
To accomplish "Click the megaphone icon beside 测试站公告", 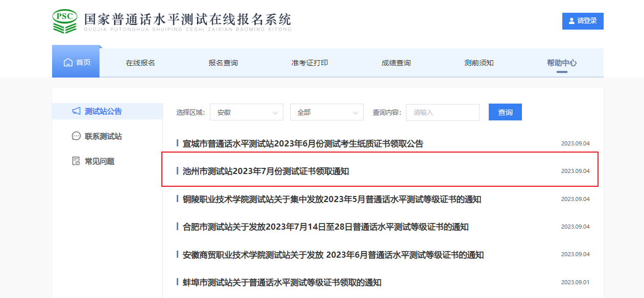I will (76, 111).
